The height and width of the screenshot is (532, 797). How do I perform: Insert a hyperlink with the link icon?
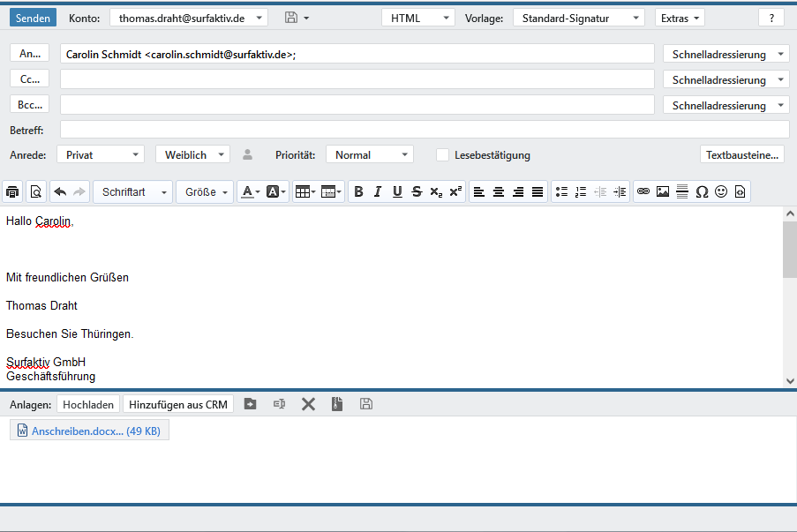[643, 191]
